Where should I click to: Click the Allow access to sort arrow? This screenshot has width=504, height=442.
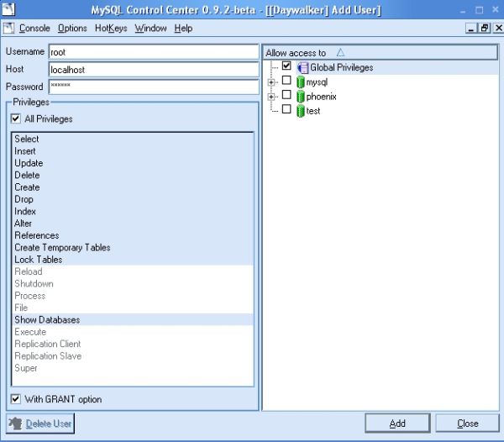point(341,52)
